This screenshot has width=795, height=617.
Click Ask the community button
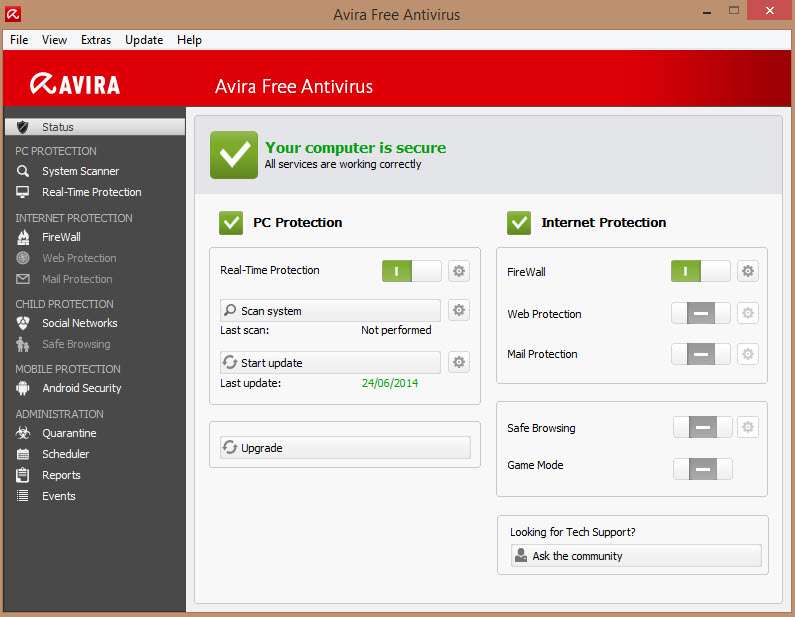coord(636,556)
